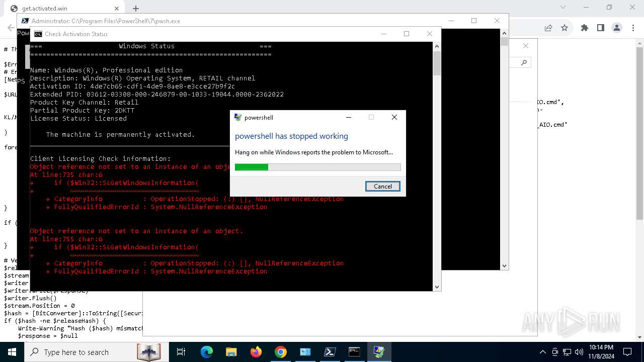
Task: Open the network tray icon
Action: [x=567, y=352]
